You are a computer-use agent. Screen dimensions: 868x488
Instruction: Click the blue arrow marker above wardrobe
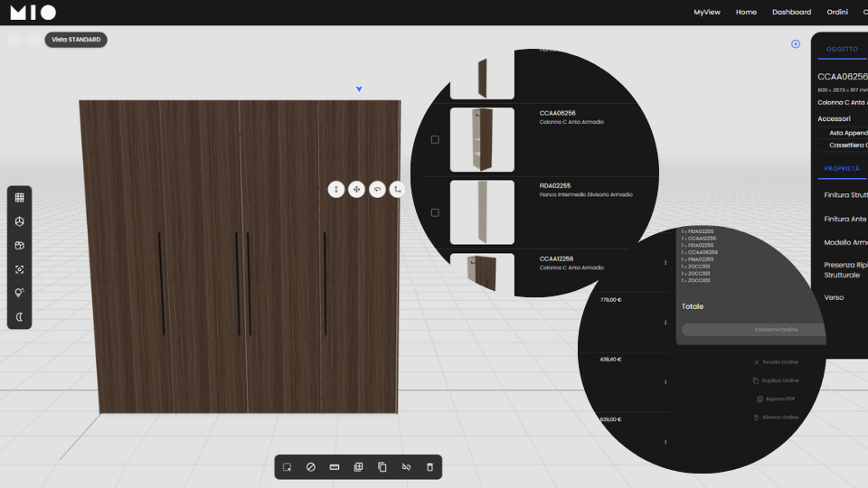359,89
